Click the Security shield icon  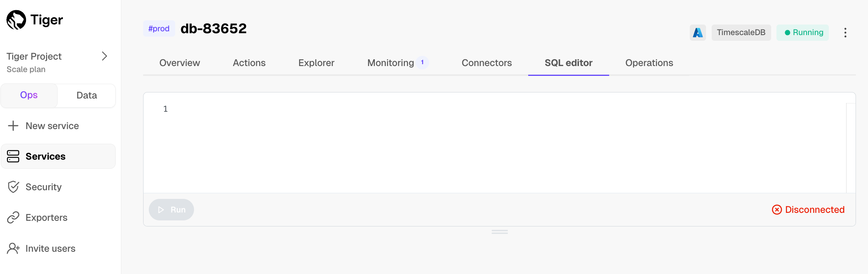click(13, 187)
